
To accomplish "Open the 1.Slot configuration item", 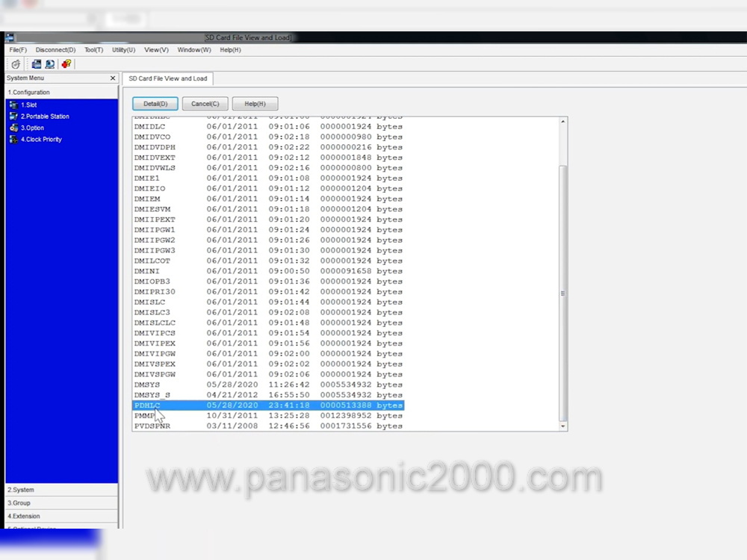I will point(28,105).
